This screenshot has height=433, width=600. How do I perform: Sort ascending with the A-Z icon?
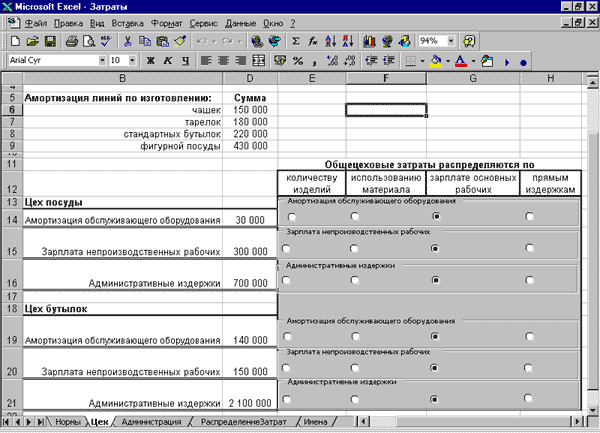(x=330, y=41)
